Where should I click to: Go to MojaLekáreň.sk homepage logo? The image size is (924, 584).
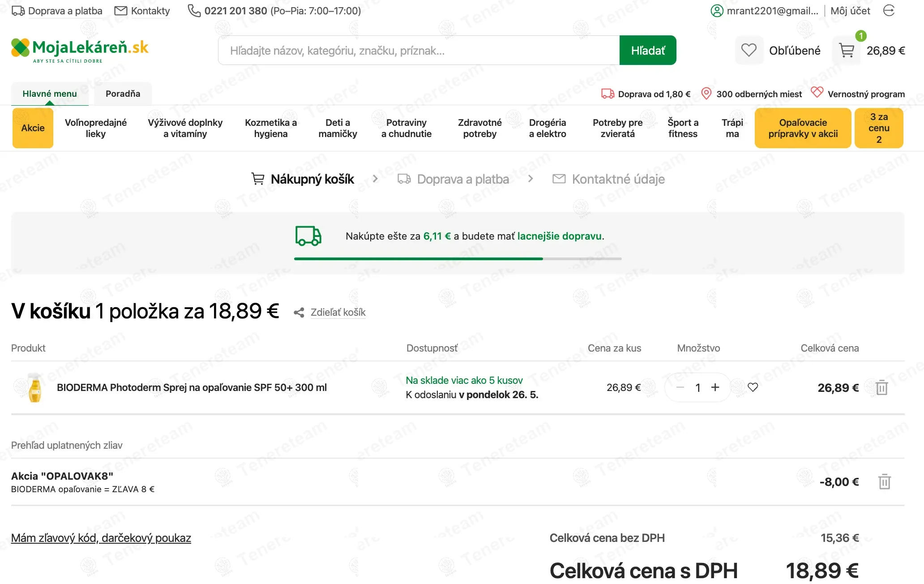point(80,50)
